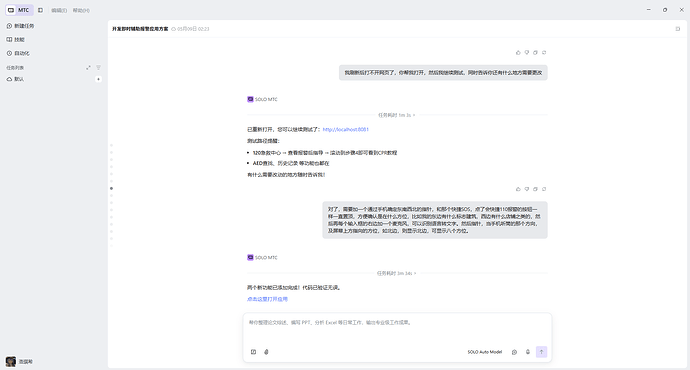Attach a file with the paperclip icon
Viewport: 690px width, 370px height.
266,352
